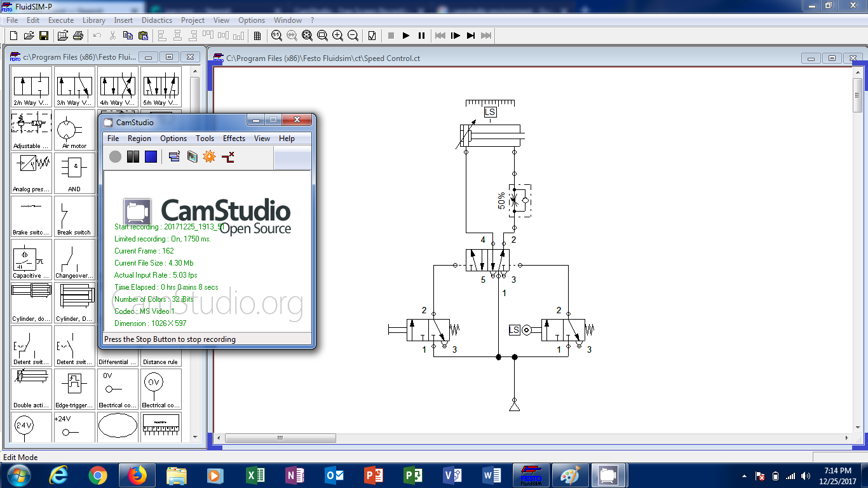Select the 5/n Way Valve library component

pos(161,87)
